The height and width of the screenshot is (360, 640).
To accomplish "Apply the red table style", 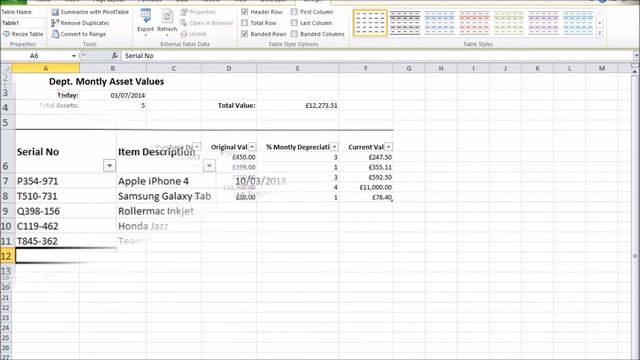I will pyautogui.click(x=474, y=23).
